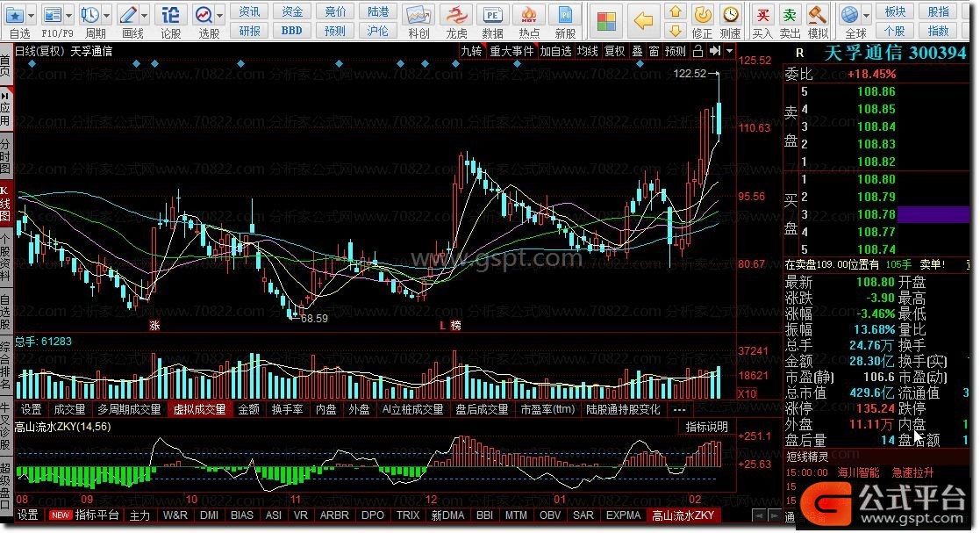
Task: Click the 指数 index button
Action: pos(938,30)
